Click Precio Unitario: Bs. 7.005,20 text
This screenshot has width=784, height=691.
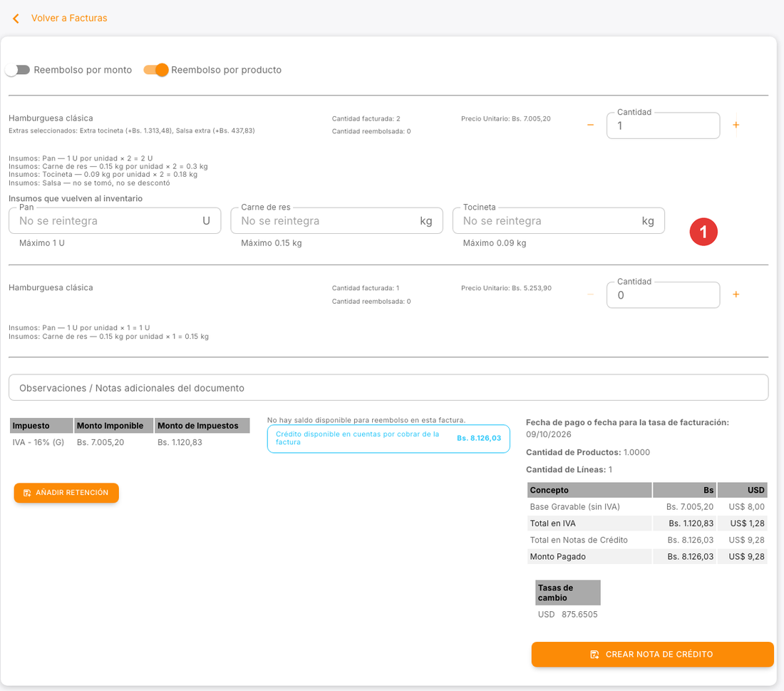click(506, 118)
